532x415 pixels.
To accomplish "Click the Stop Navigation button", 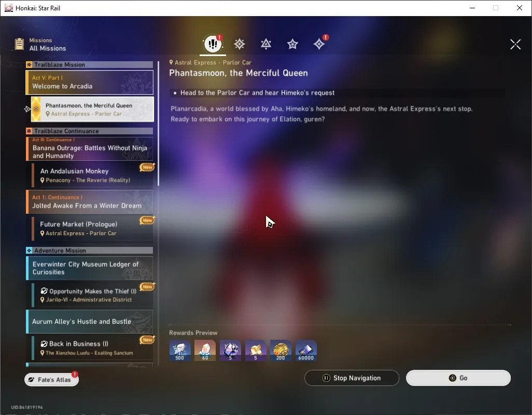I will (x=352, y=378).
